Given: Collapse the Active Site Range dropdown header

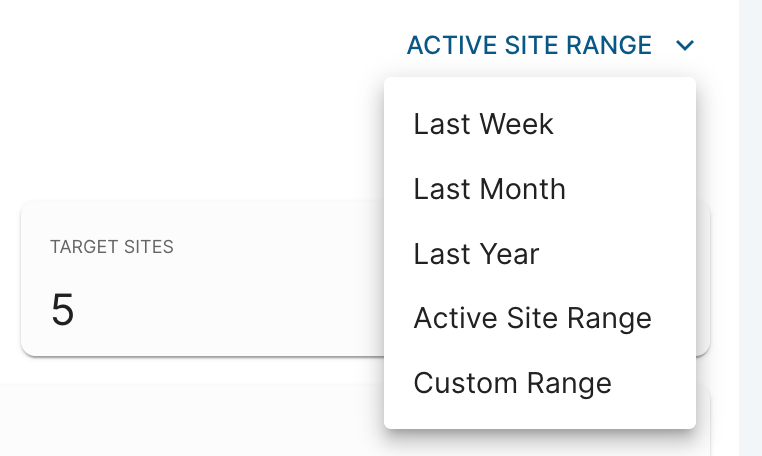Looking at the screenshot, I should 530,46.
